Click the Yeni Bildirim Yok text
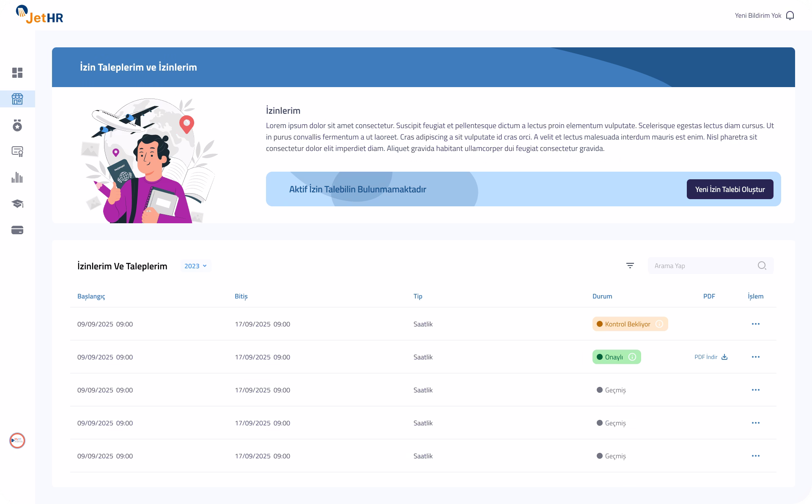 click(x=758, y=16)
